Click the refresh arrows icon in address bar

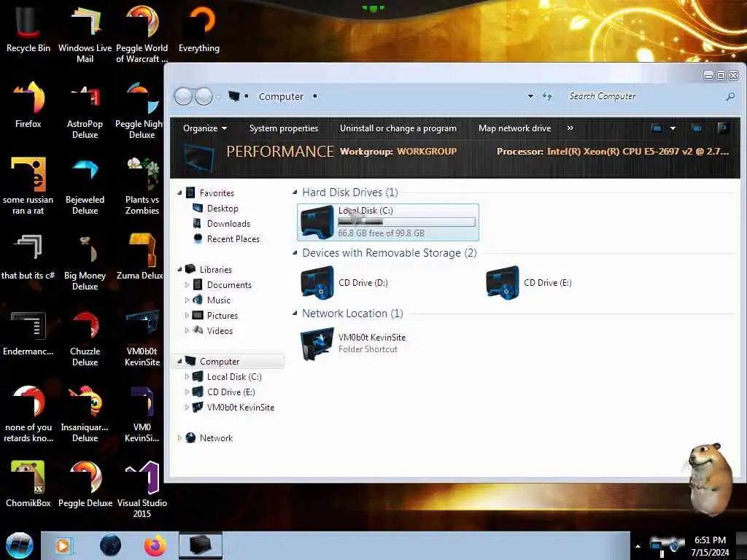[x=547, y=96]
